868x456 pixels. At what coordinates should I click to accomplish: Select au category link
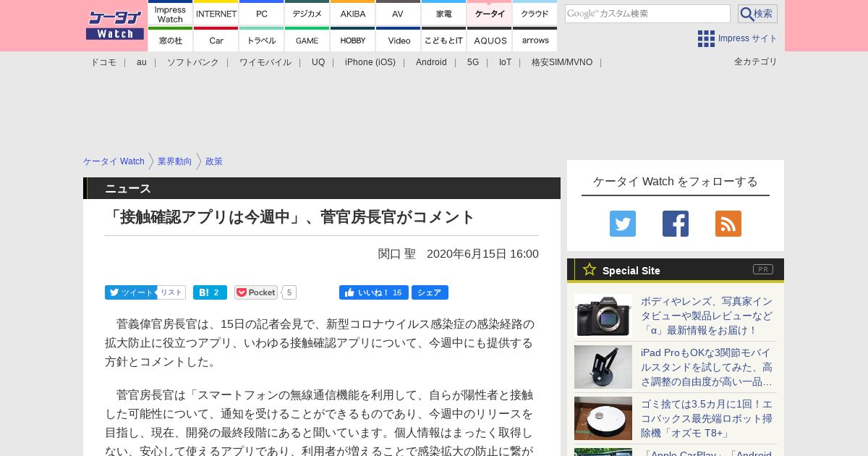pos(142,62)
